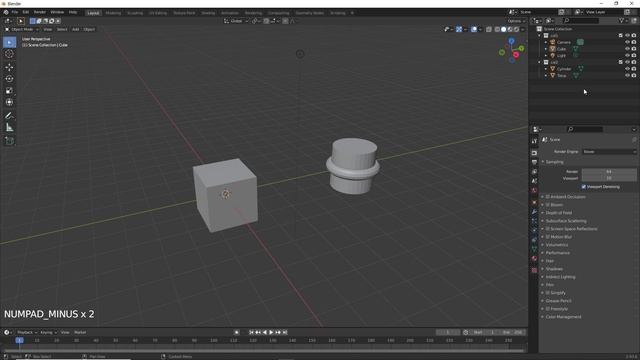Image resolution: width=640 pixels, height=360 pixels.
Task: Select the Move tool
Action: tap(9, 67)
